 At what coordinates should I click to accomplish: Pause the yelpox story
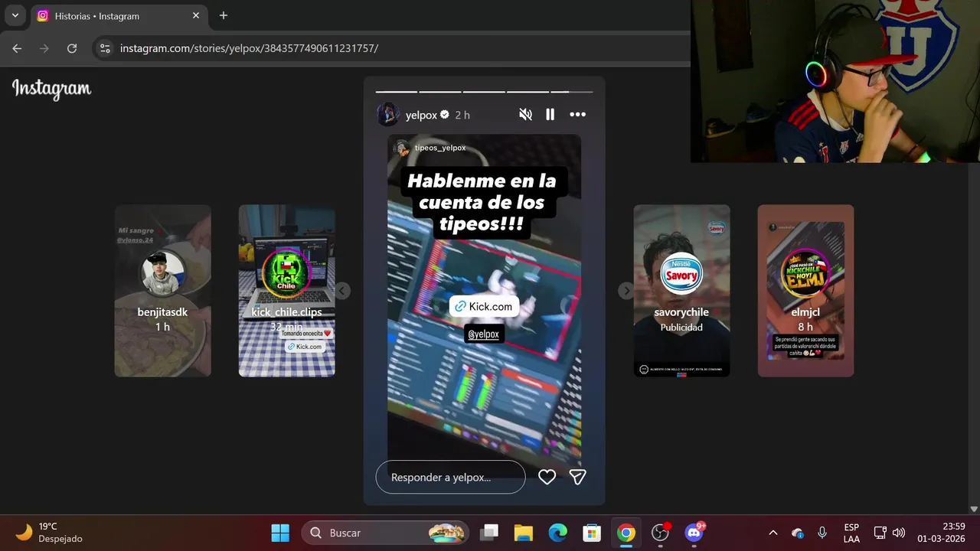point(550,115)
